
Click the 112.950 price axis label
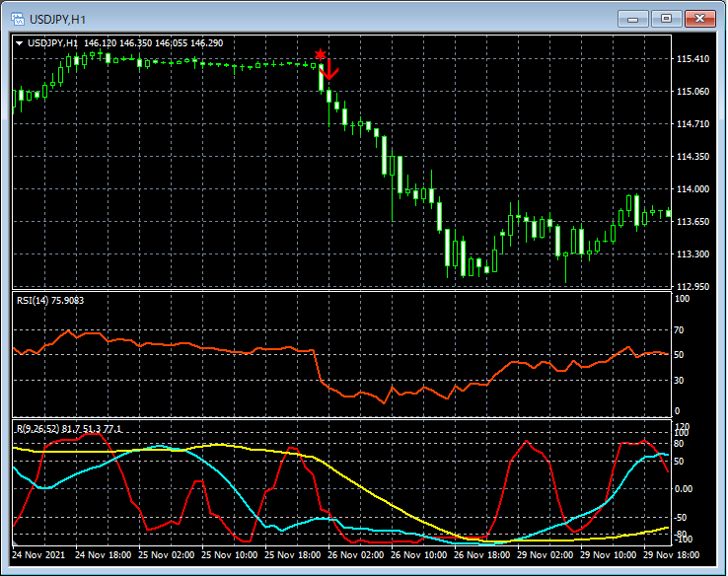tap(693, 286)
